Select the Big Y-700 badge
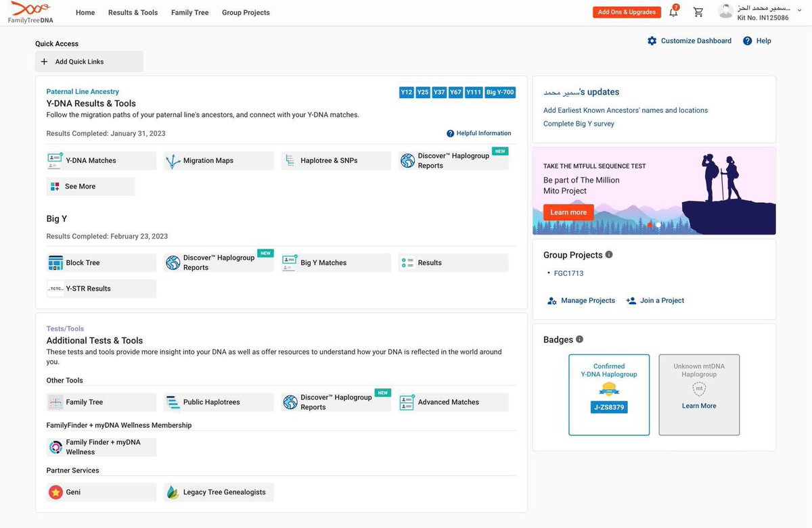Screen dimensions: 812x528 pyautogui.click(x=500, y=92)
